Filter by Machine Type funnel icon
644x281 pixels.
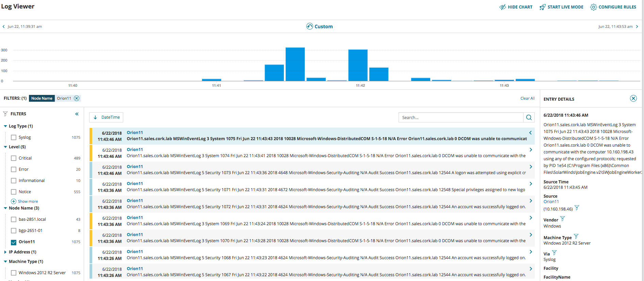[576, 236]
